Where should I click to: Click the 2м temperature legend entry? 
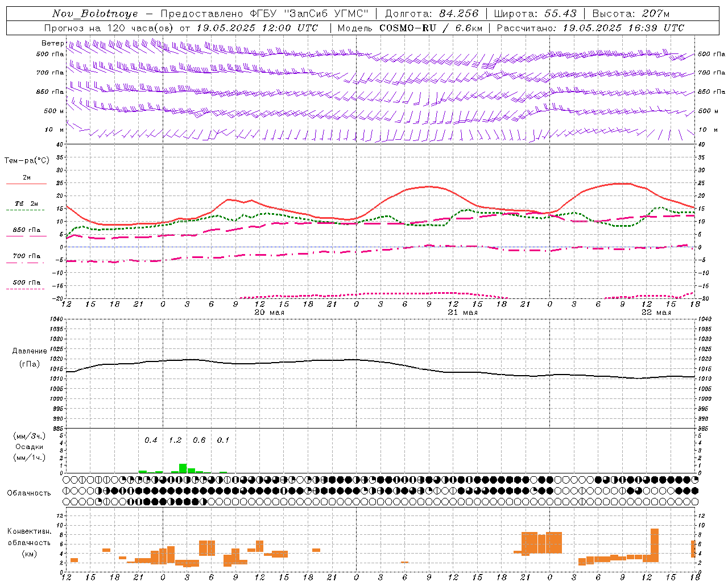[x=27, y=178]
